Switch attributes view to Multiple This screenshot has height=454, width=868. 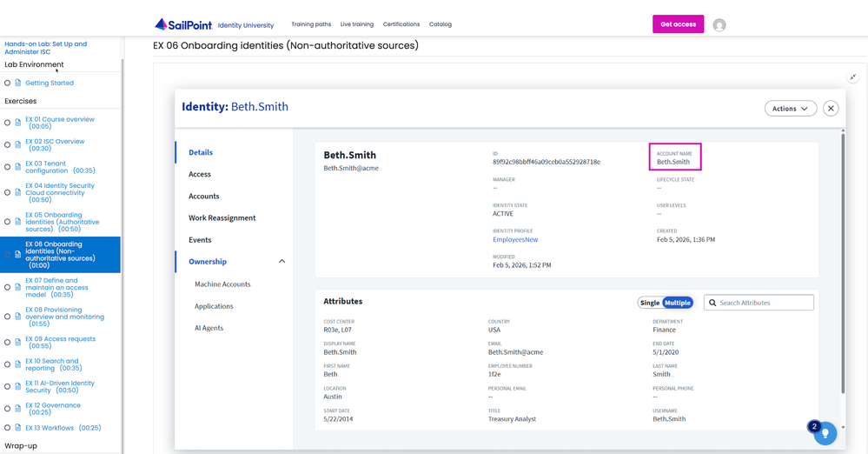coord(678,303)
